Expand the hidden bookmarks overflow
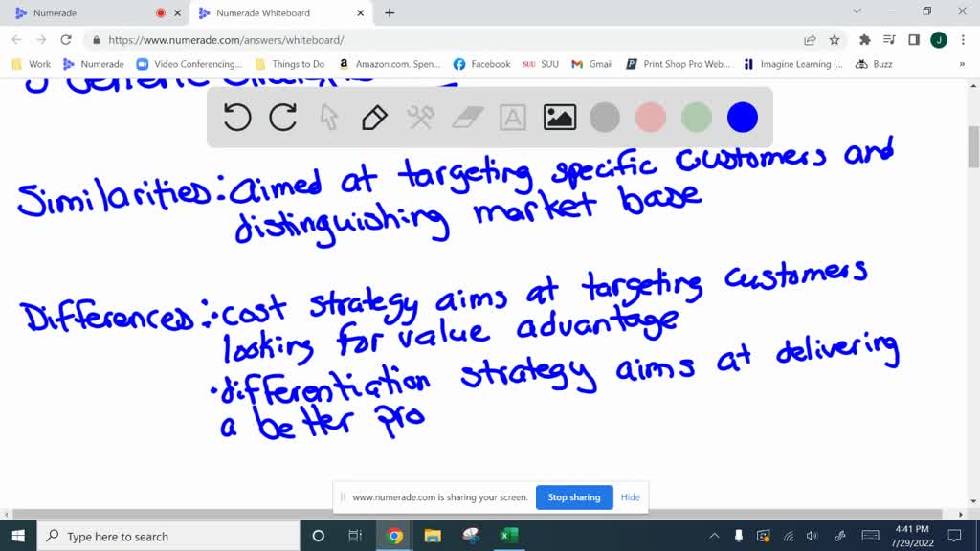Screen dimensions: 980x551 pyautogui.click(x=962, y=64)
